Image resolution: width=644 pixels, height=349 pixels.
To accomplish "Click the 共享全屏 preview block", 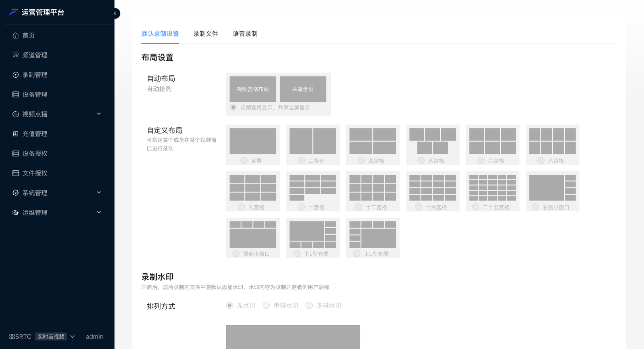I will (x=303, y=89).
